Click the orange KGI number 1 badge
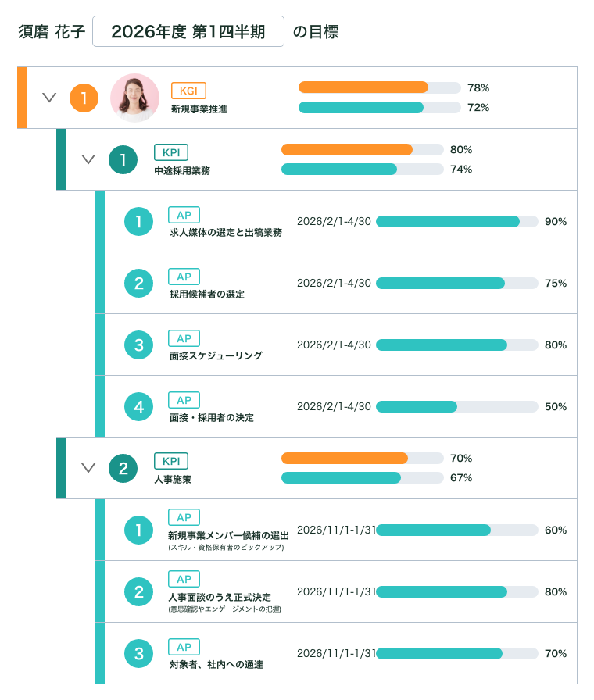594x700 pixels. point(84,98)
